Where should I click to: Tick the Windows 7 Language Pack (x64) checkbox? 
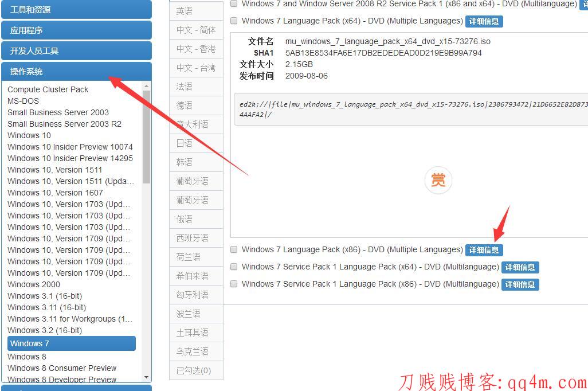point(234,21)
